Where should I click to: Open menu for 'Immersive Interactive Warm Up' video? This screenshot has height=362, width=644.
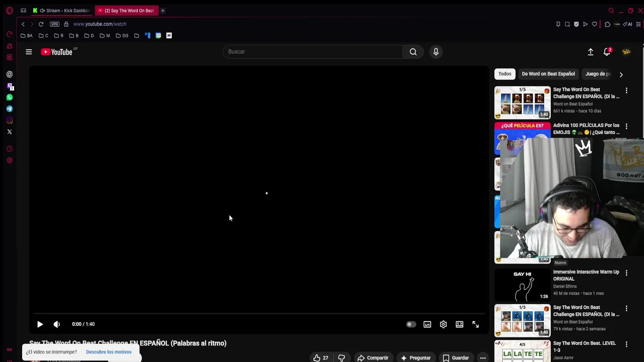click(x=626, y=273)
